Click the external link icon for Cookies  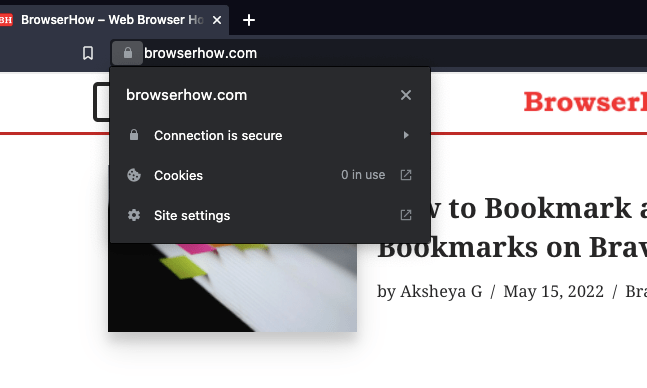click(x=406, y=175)
